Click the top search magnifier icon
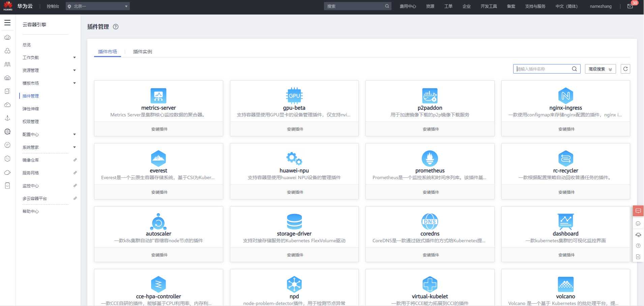This screenshot has height=306, width=644. point(387,6)
